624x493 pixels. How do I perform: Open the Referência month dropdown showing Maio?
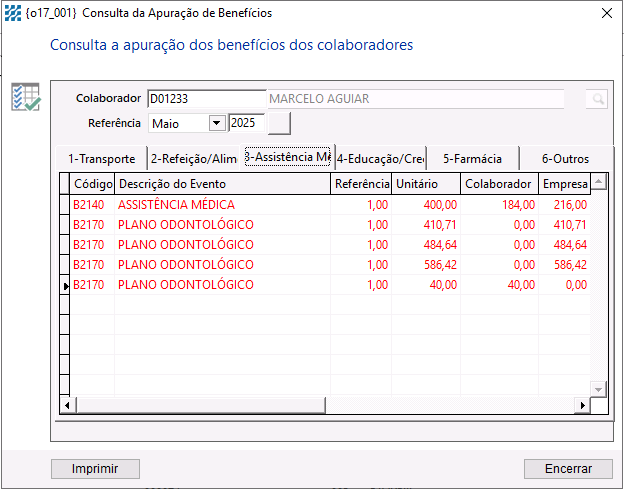click(217, 123)
